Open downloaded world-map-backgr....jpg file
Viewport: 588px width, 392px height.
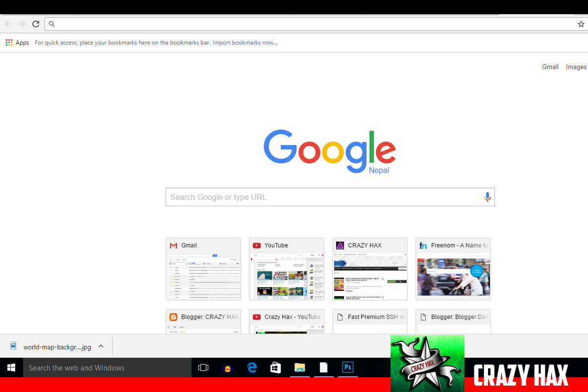[x=51, y=347]
